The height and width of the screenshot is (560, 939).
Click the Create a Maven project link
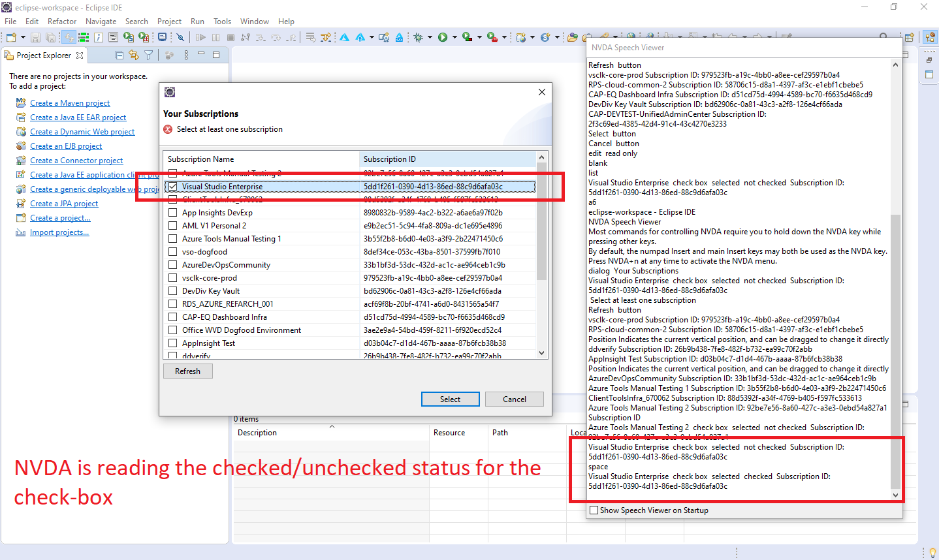point(70,102)
